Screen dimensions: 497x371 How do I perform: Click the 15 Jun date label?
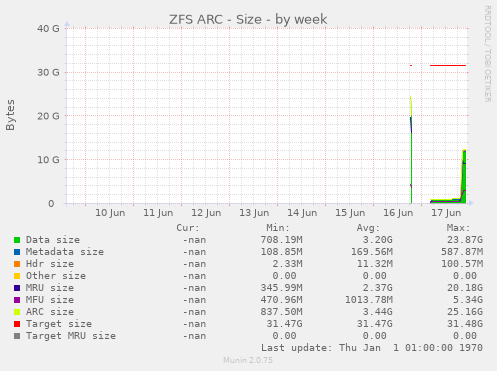point(350,213)
